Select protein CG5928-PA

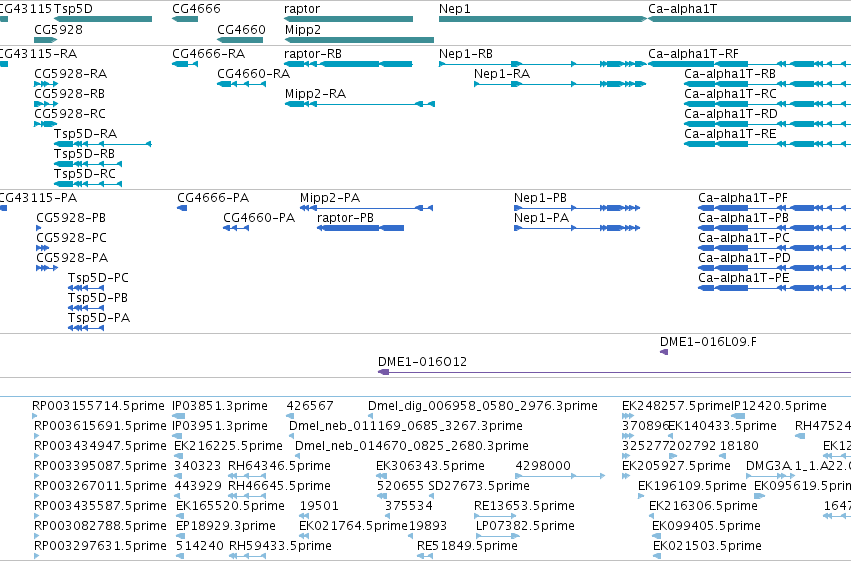[72, 258]
